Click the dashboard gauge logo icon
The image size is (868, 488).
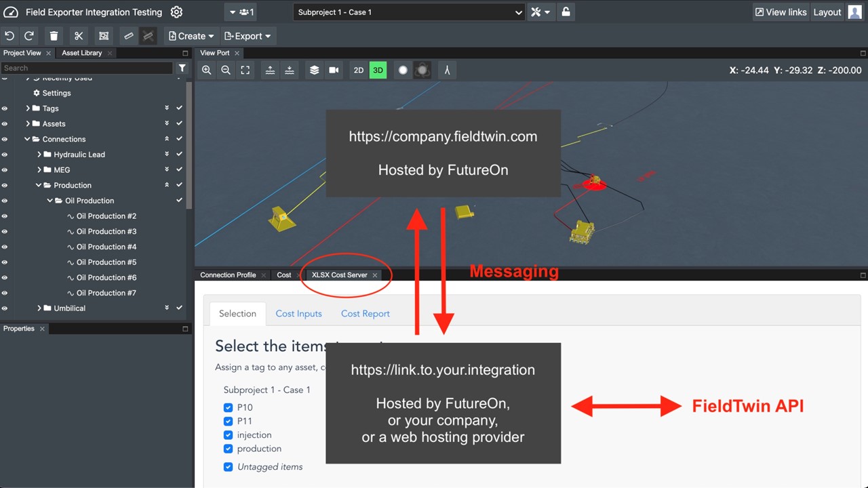(x=11, y=12)
